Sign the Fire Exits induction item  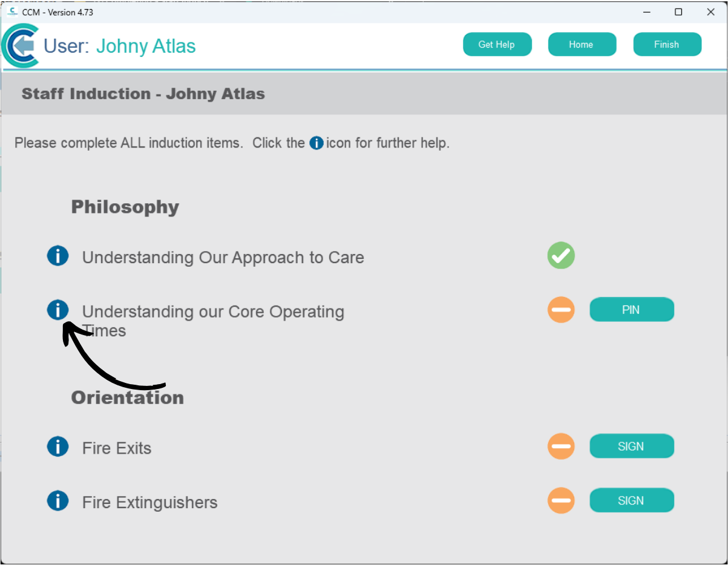(x=632, y=446)
